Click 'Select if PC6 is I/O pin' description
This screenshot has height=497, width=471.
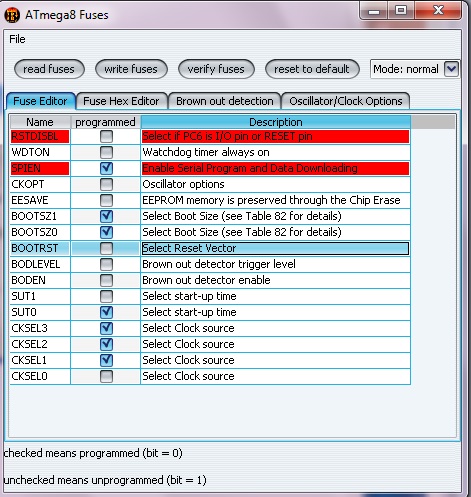pos(275,136)
